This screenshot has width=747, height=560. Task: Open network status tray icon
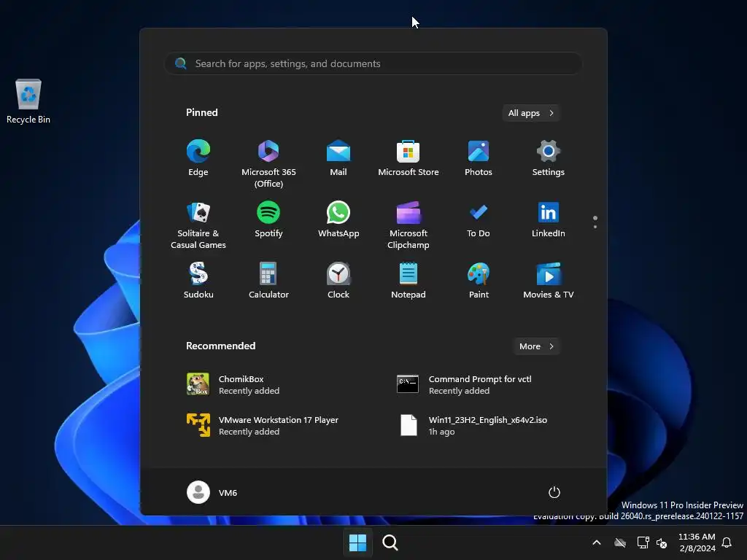(643, 542)
